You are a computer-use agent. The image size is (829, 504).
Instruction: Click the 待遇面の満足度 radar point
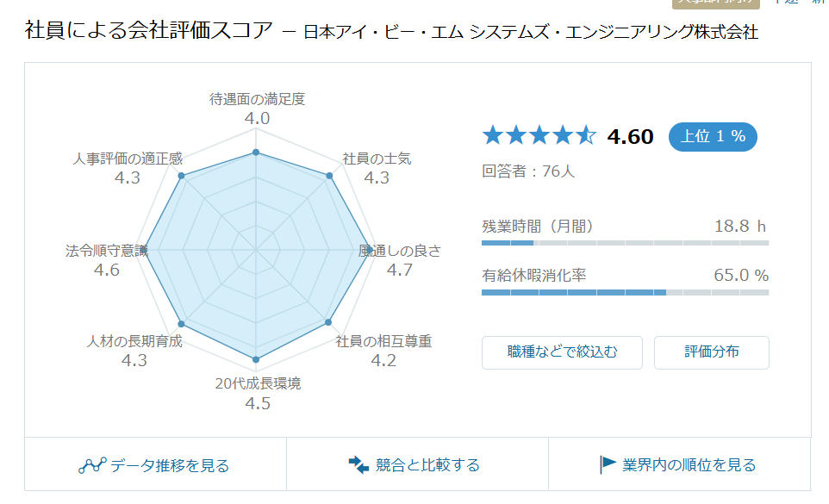[x=256, y=152]
